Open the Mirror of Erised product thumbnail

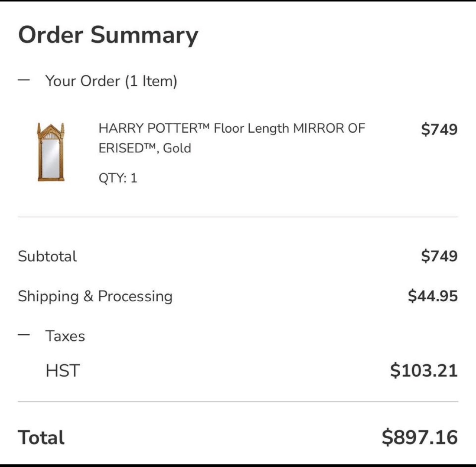tap(51, 152)
